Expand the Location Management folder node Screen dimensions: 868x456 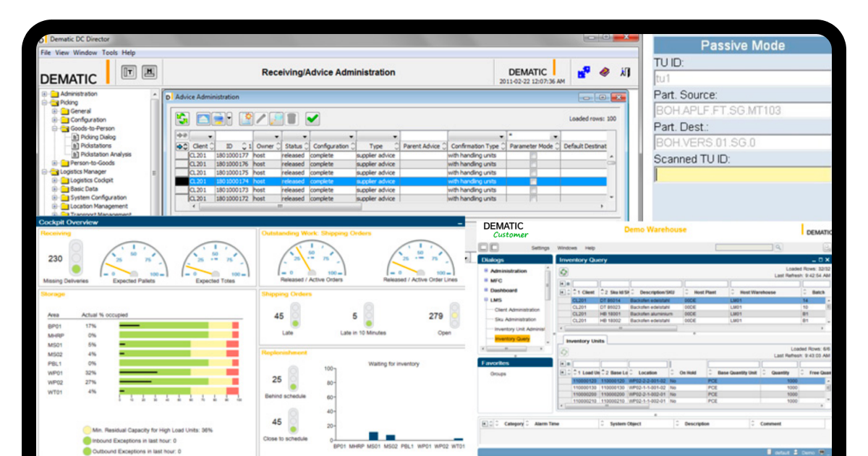pos(54,206)
